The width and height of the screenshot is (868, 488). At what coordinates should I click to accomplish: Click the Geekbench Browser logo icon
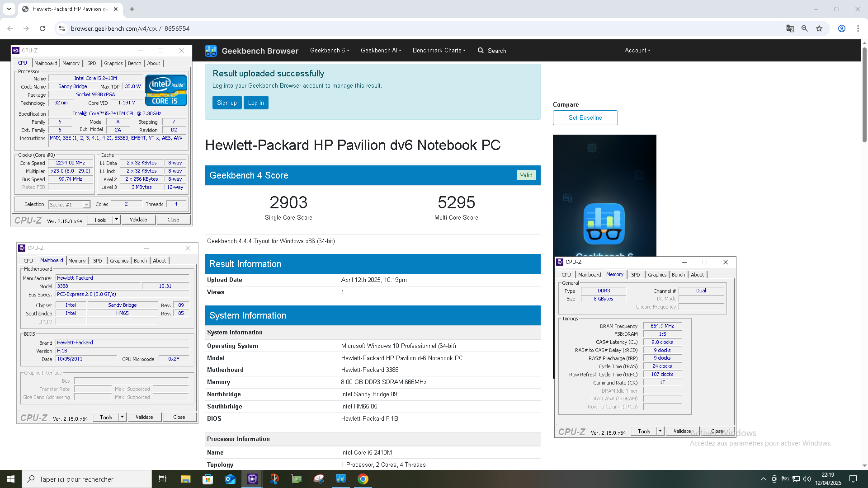(211, 51)
